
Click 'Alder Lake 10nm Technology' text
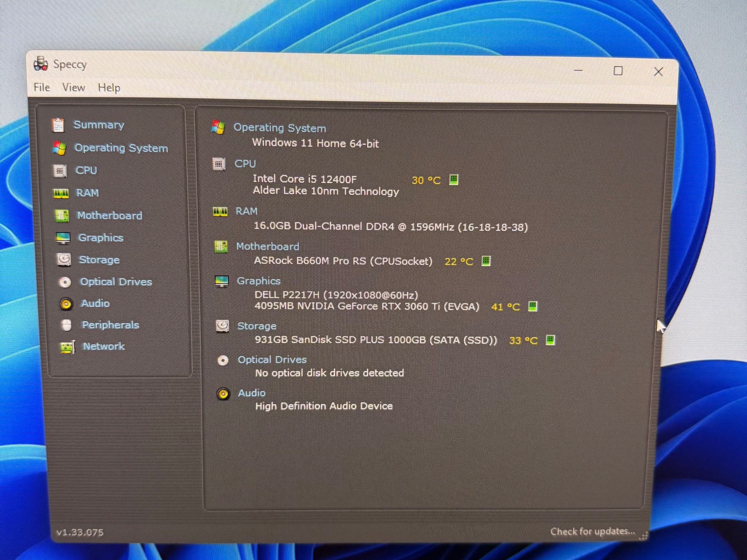click(x=326, y=191)
